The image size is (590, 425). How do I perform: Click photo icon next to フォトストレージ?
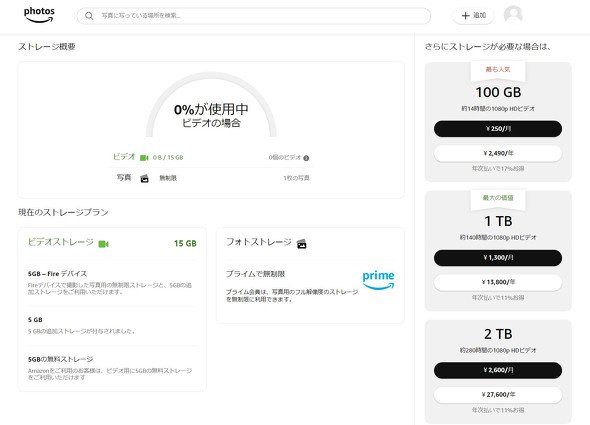[301, 244]
